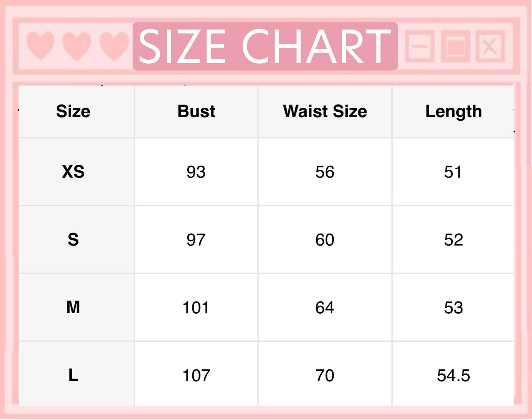532x420 pixels.
Task: Select the Bust column header
Action: click(196, 111)
